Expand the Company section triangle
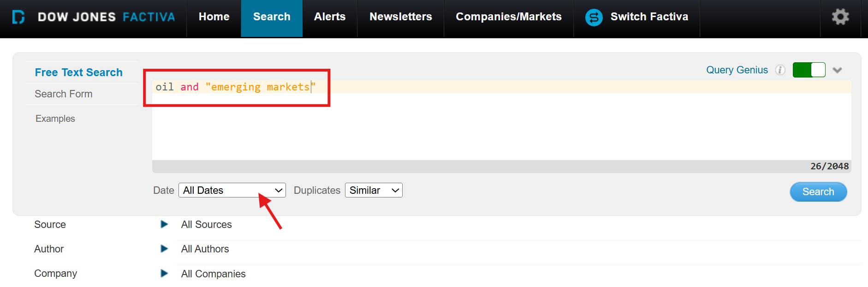This screenshot has height=287, width=868. (164, 273)
